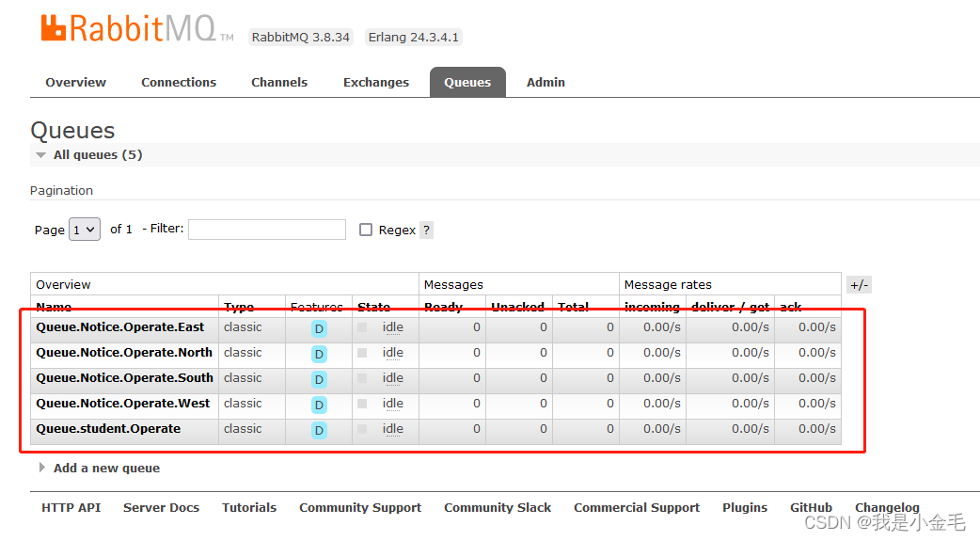Click the Erlang 24.3.4.1 version label
The image size is (980, 541).
(x=414, y=37)
